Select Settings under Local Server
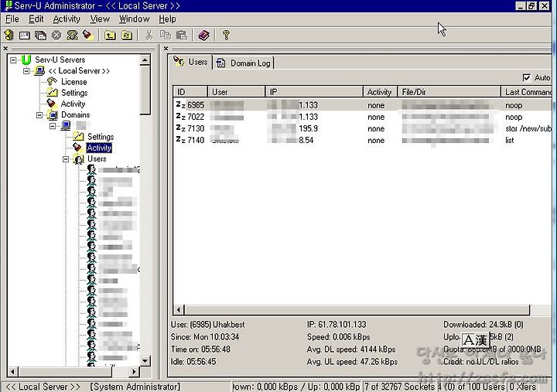This screenshot has width=557, height=392. (x=74, y=93)
